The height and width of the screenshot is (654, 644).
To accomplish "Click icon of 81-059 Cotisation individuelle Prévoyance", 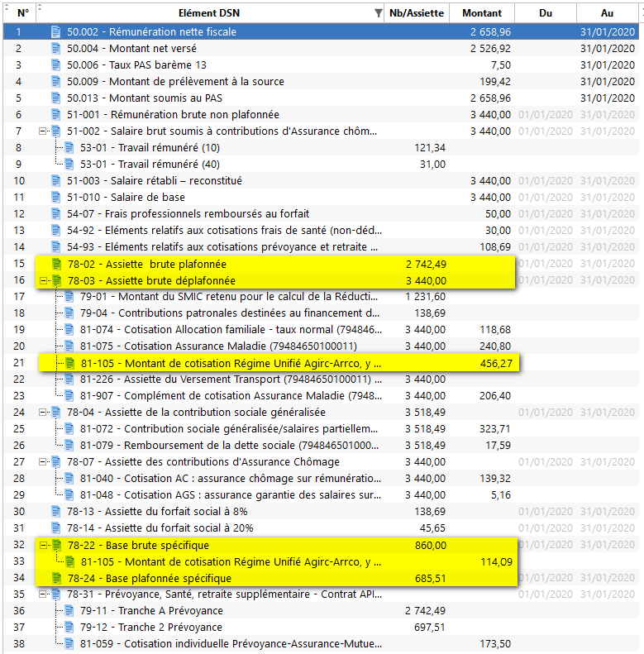I will tap(69, 643).
